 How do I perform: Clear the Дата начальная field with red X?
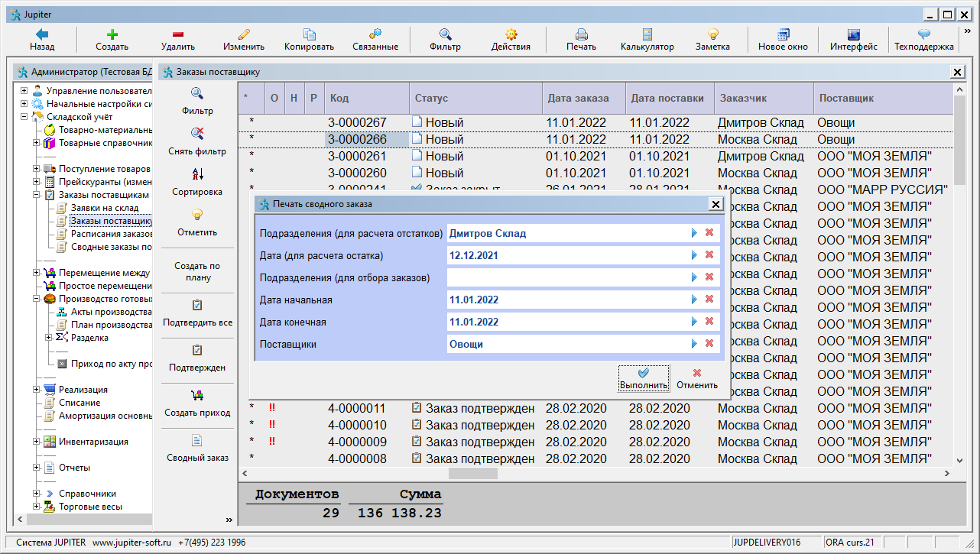pos(709,300)
